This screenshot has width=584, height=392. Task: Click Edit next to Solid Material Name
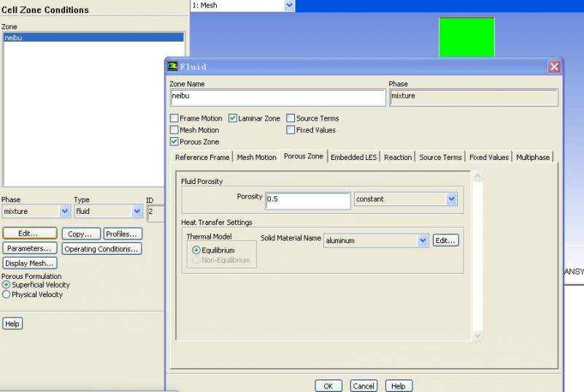(445, 240)
